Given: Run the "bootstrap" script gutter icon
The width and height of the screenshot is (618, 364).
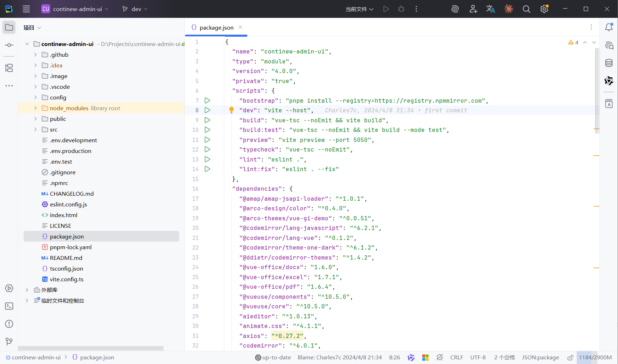Looking at the screenshot, I should pos(207,101).
